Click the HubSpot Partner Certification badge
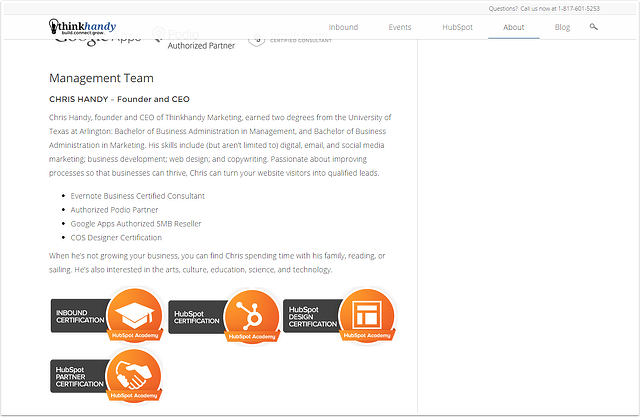This screenshot has height=417, width=640. [106, 376]
